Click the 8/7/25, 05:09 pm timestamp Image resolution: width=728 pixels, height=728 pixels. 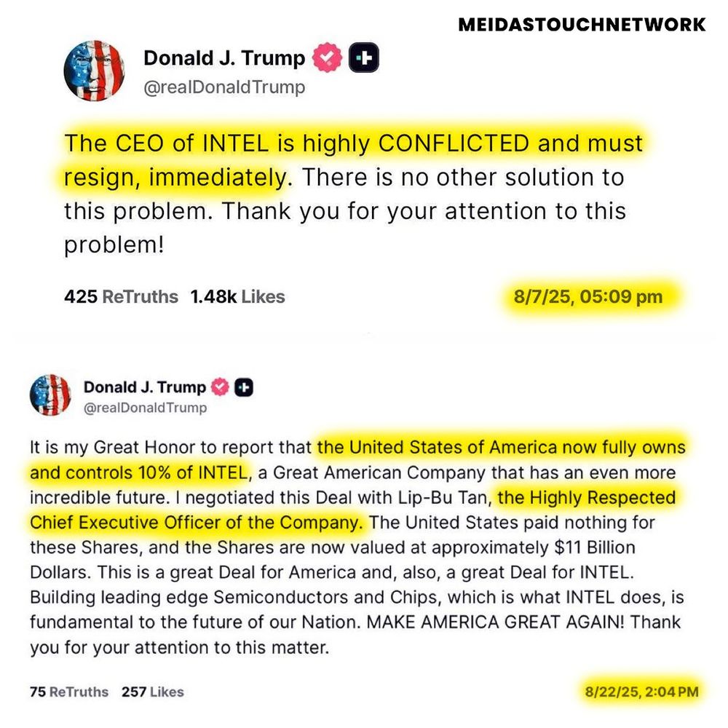coord(587,297)
